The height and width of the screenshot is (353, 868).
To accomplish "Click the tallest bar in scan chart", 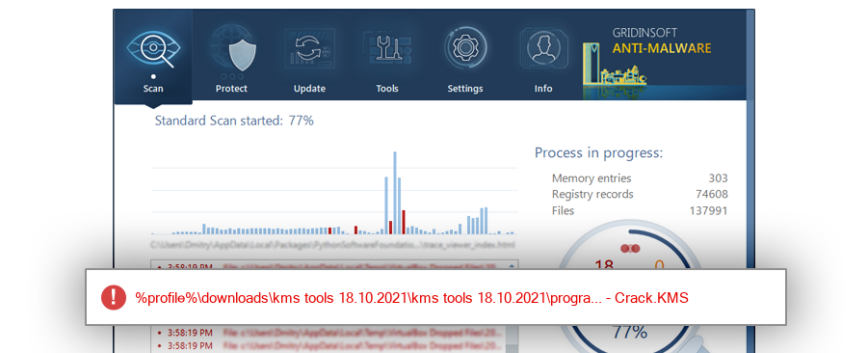I will pyautogui.click(x=395, y=192).
